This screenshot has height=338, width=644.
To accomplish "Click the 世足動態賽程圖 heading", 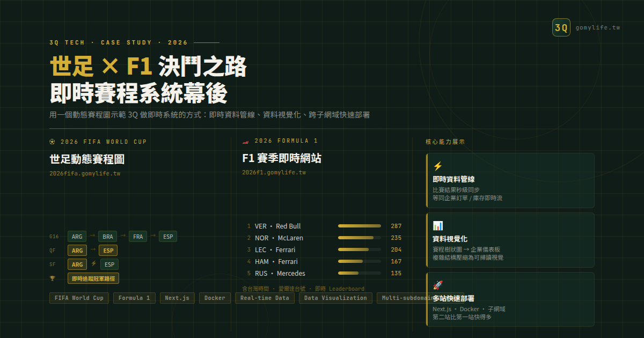I will [x=87, y=159].
